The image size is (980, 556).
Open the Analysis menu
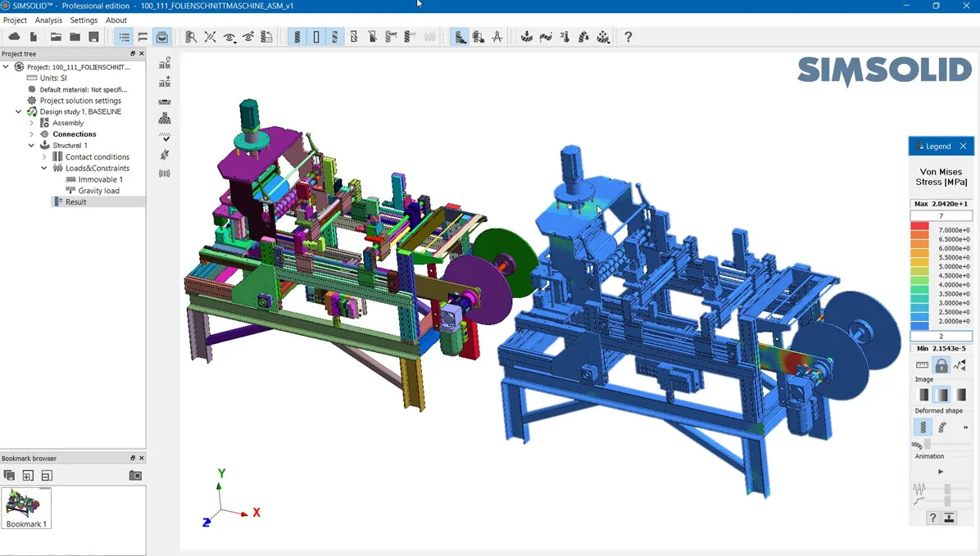48,20
